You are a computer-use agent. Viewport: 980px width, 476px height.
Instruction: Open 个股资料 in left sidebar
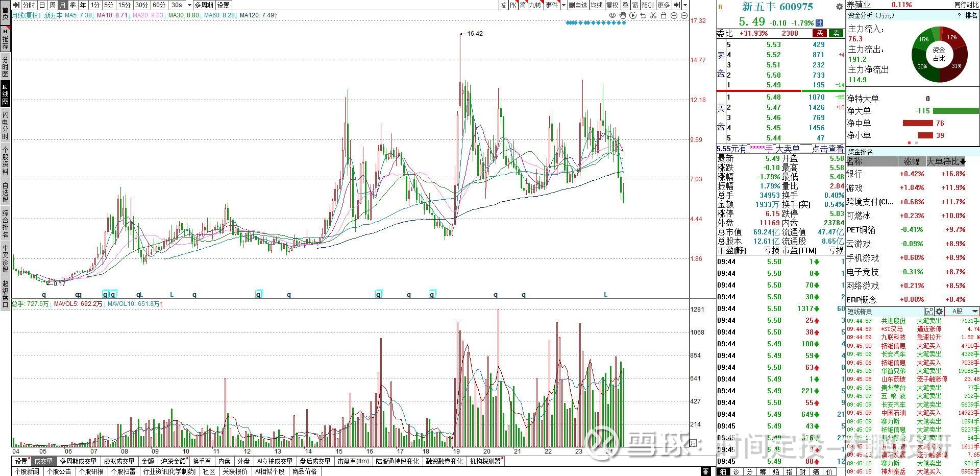(x=5, y=161)
